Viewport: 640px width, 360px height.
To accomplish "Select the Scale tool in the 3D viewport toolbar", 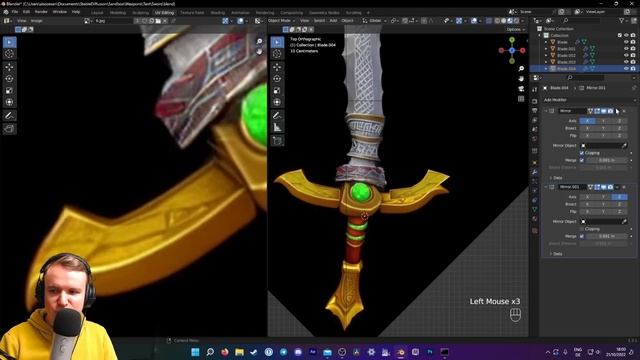I will pyautogui.click(x=277, y=91).
